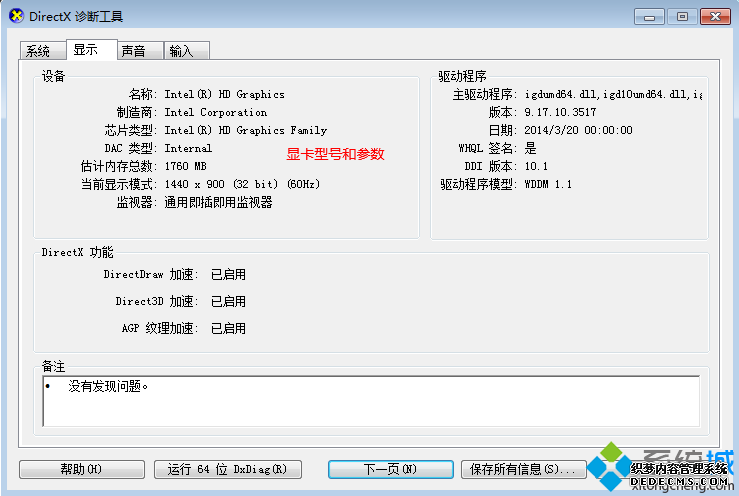
Task: Go to the 输入 tab
Action: (187, 50)
